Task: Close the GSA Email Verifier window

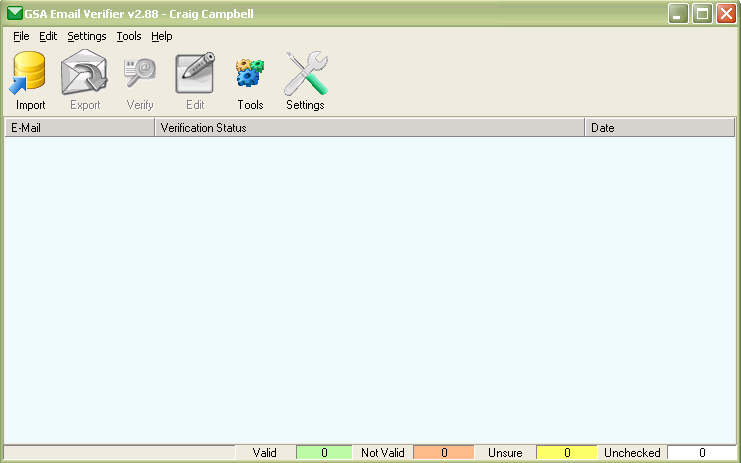Action: (x=726, y=13)
